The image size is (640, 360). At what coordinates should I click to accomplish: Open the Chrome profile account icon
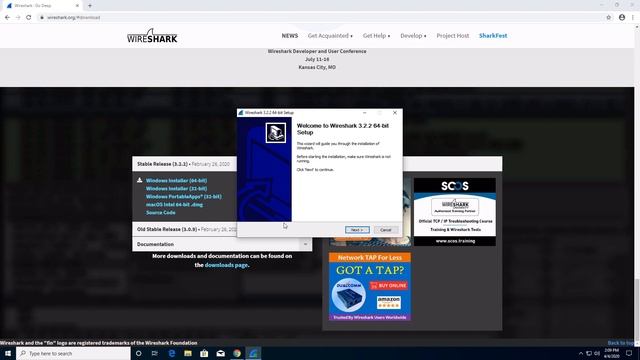point(622,17)
